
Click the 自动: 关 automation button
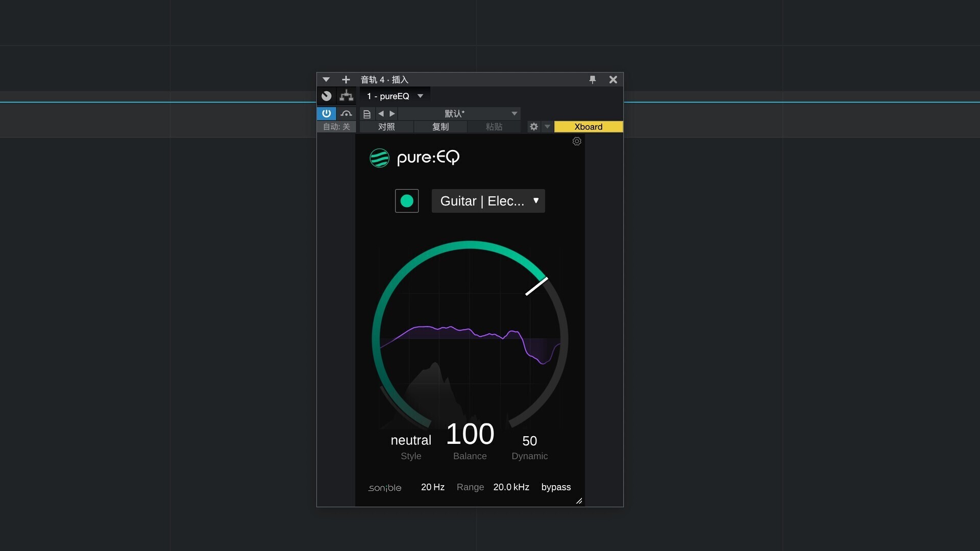pyautogui.click(x=336, y=127)
